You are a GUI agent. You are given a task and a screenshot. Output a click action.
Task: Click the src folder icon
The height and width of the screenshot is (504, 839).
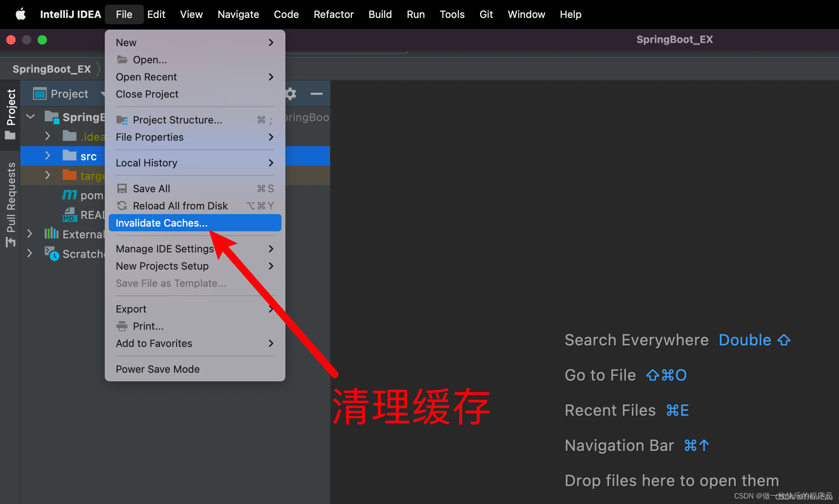(x=70, y=155)
